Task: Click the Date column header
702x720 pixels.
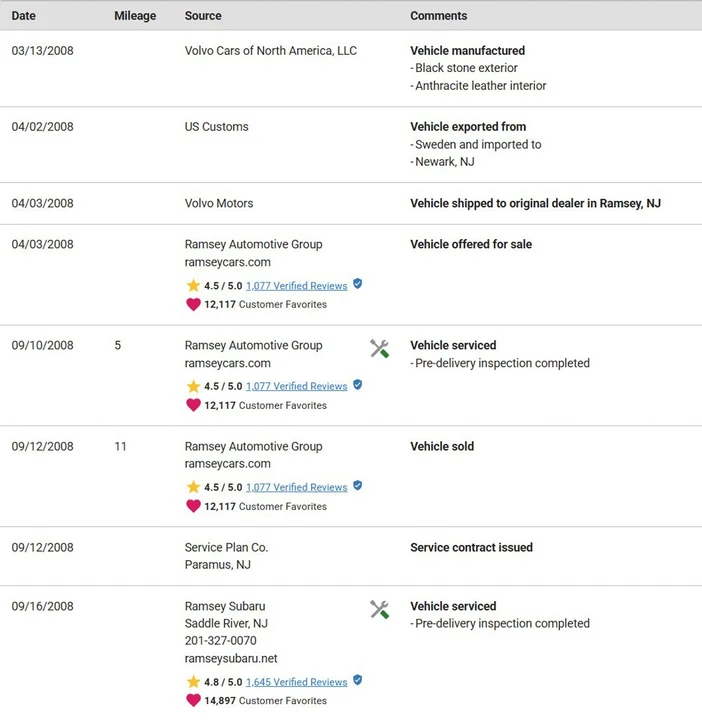Action: [23, 16]
